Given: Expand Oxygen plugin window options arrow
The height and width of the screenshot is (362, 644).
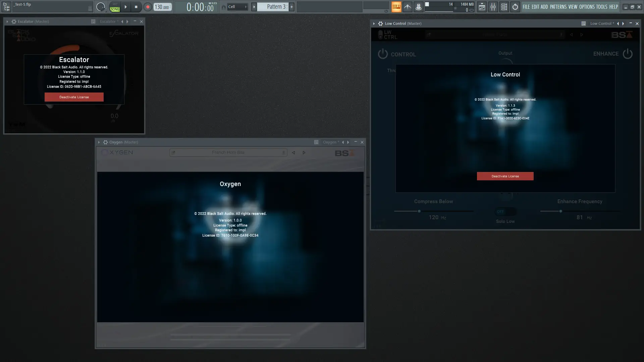Looking at the screenshot, I should pyautogui.click(x=99, y=142).
